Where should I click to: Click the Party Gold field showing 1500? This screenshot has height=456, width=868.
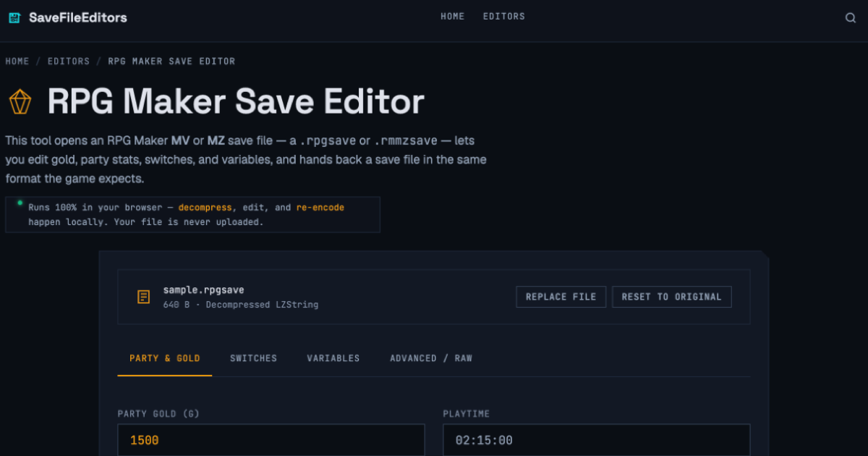[271, 440]
